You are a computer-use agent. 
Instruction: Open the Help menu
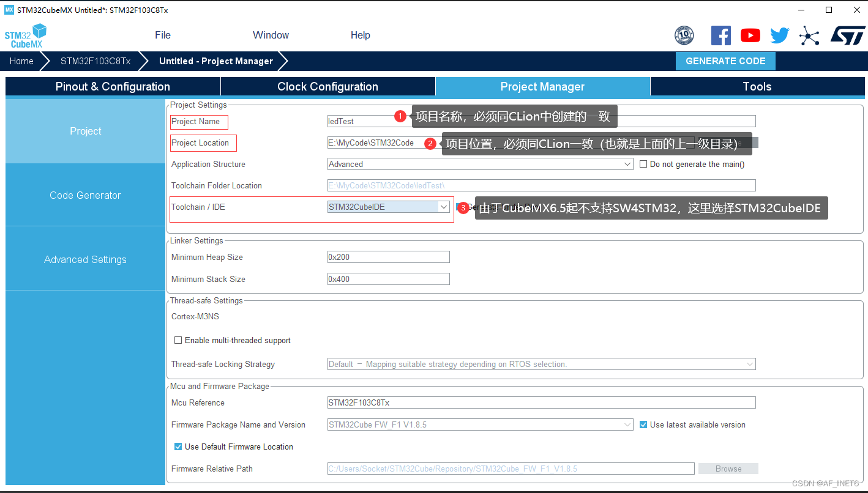pyautogui.click(x=361, y=35)
